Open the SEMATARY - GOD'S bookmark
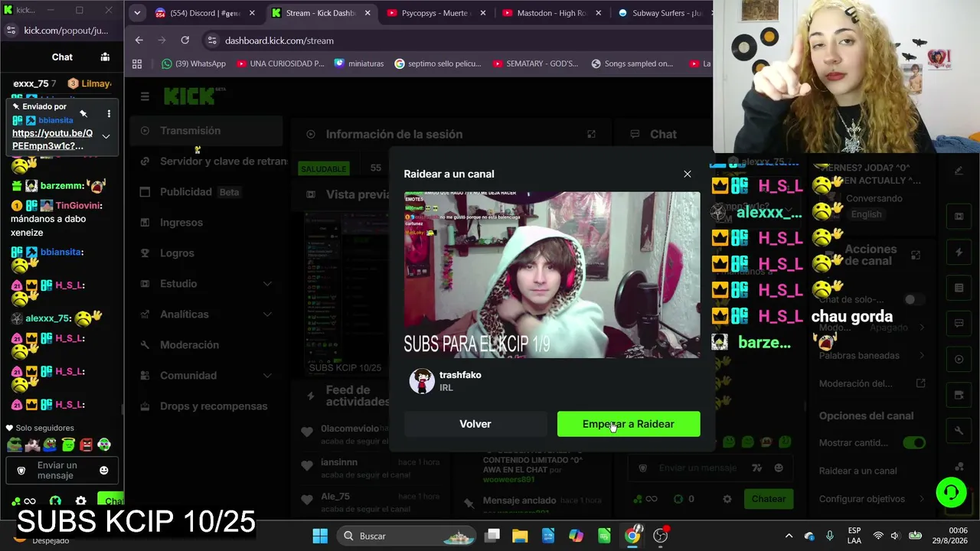The width and height of the screenshot is (980, 551). (x=536, y=64)
